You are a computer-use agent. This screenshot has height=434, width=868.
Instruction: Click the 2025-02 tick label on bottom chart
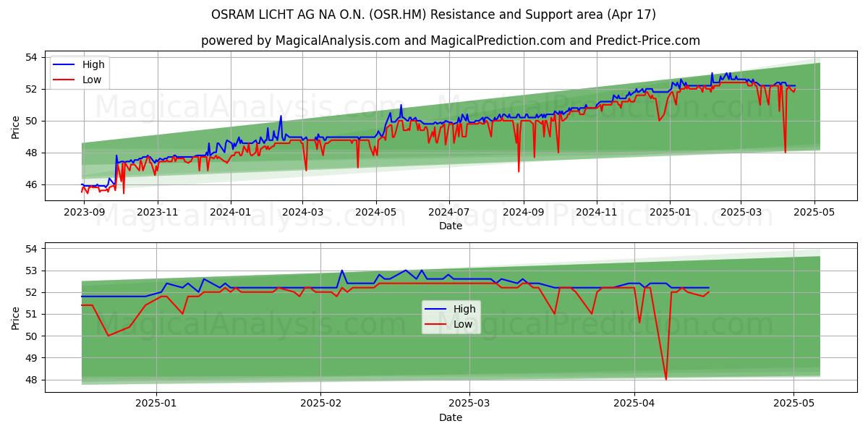click(x=320, y=405)
